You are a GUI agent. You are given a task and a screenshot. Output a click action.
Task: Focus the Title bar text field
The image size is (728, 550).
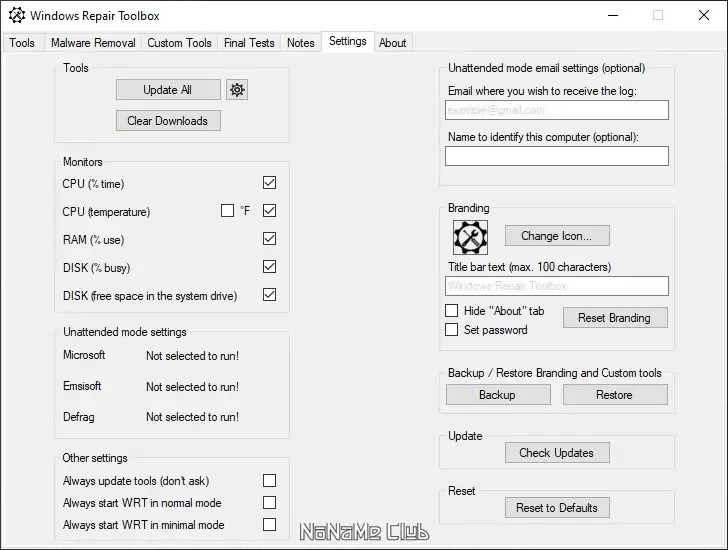pos(557,286)
